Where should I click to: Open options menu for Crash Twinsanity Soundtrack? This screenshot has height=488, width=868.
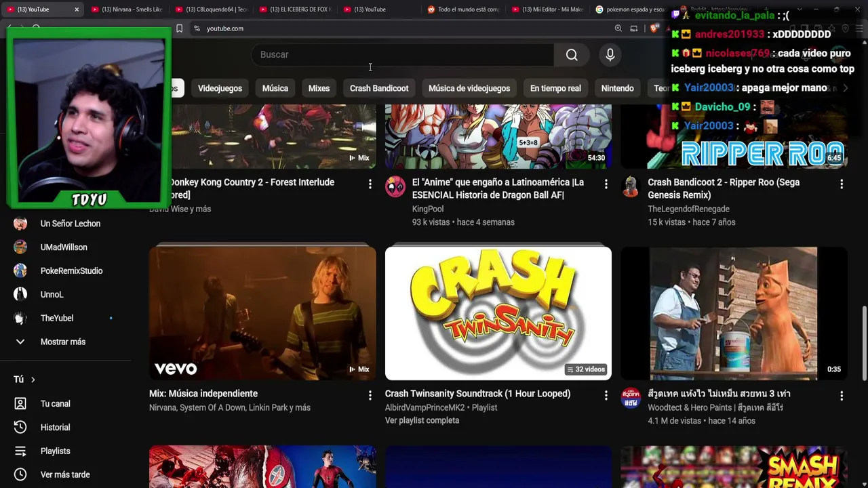[x=606, y=395]
